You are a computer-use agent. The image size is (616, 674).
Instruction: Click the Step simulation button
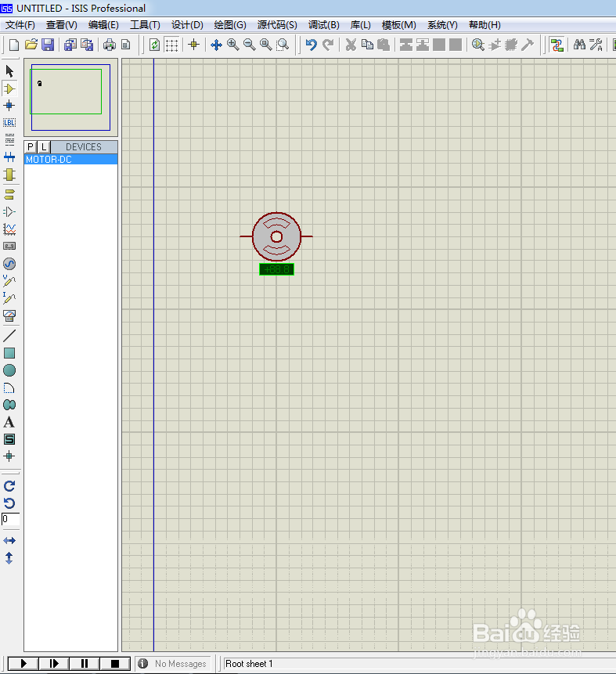54,664
